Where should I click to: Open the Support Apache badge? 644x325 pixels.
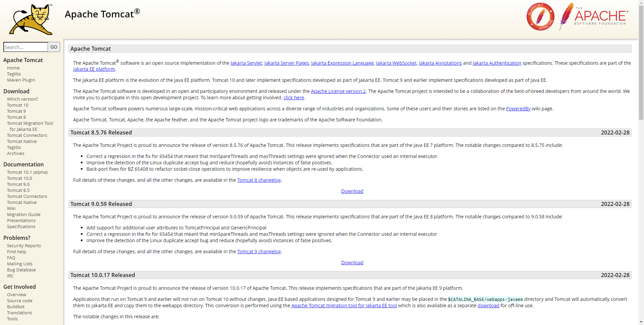point(540,17)
